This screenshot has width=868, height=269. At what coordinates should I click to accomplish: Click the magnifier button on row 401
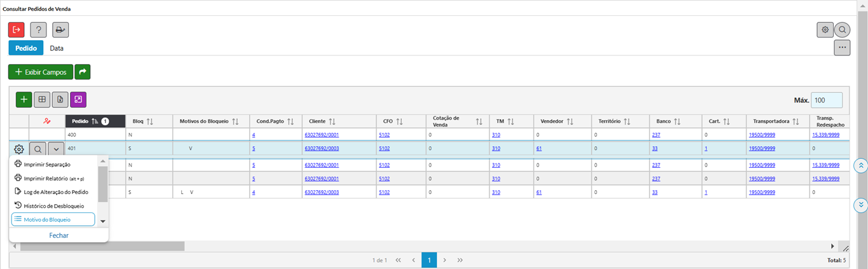(x=38, y=149)
